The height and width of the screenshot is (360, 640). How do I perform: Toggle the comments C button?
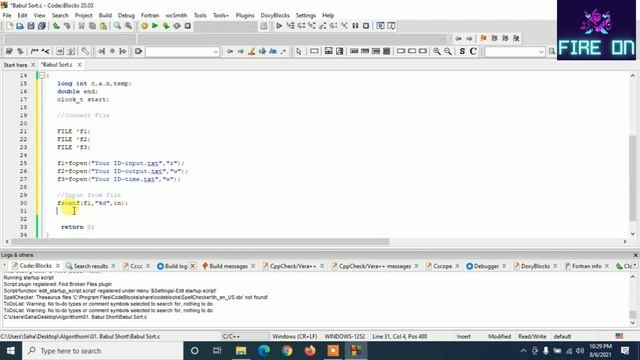(473, 51)
